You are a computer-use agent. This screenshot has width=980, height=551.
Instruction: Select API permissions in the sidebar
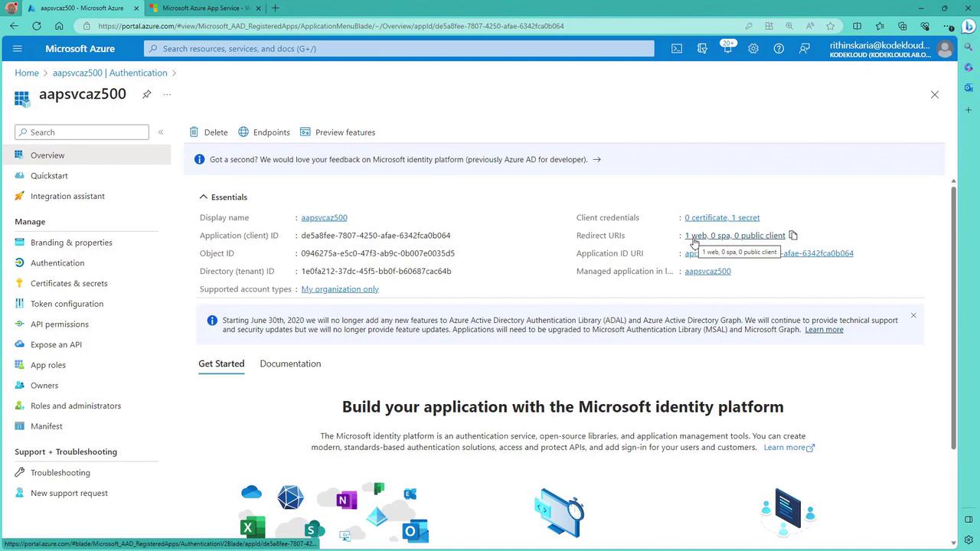(60, 324)
